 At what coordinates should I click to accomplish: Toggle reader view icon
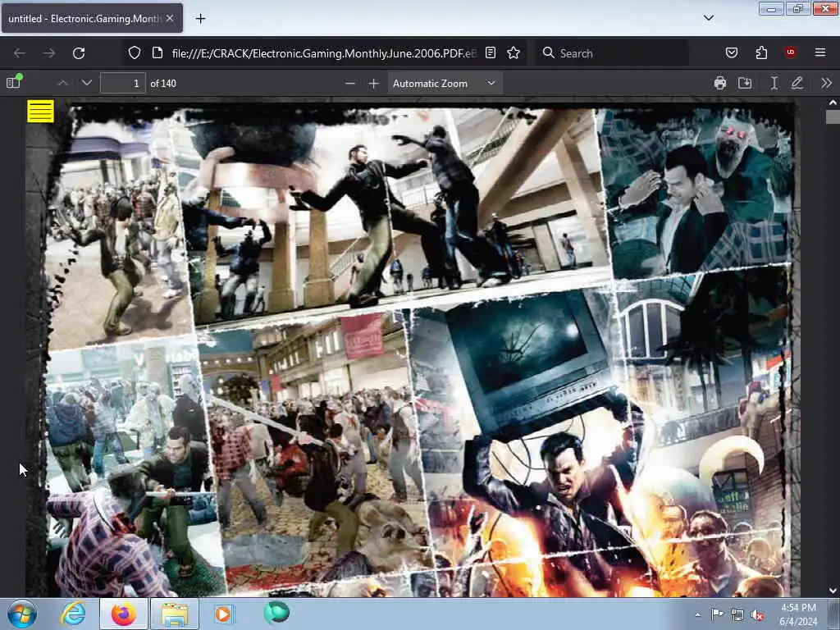pos(491,52)
